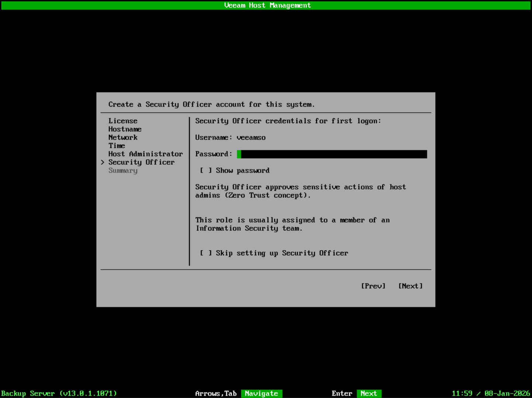Click the date and time status text

click(x=491, y=394)
